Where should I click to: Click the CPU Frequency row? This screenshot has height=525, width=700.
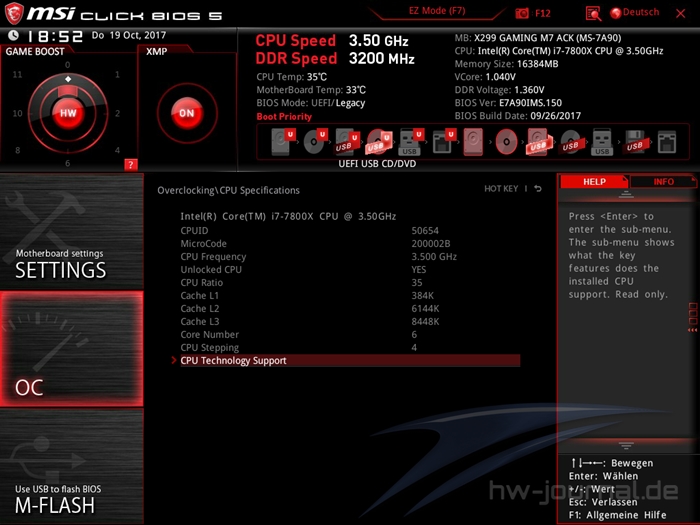pos(350,257)
